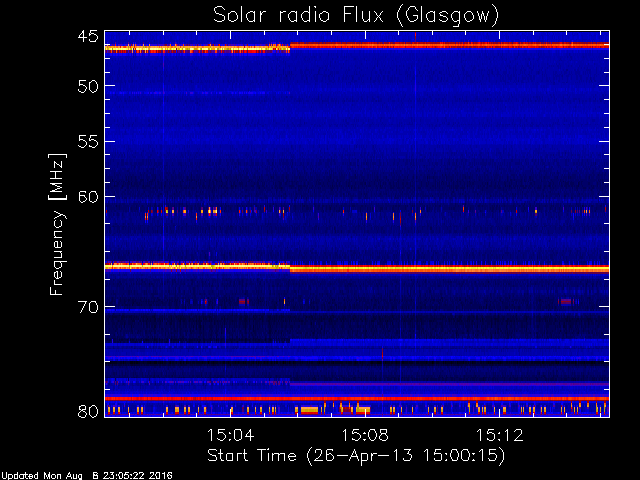Click the 15:08 time tick label
Viewport: 640px width, 480px height.
coord(365,435)
